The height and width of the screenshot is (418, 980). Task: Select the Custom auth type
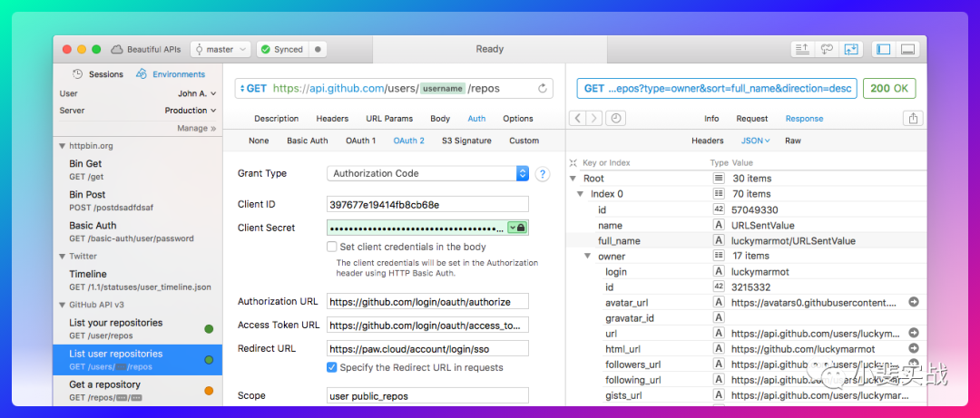point(524,141)
